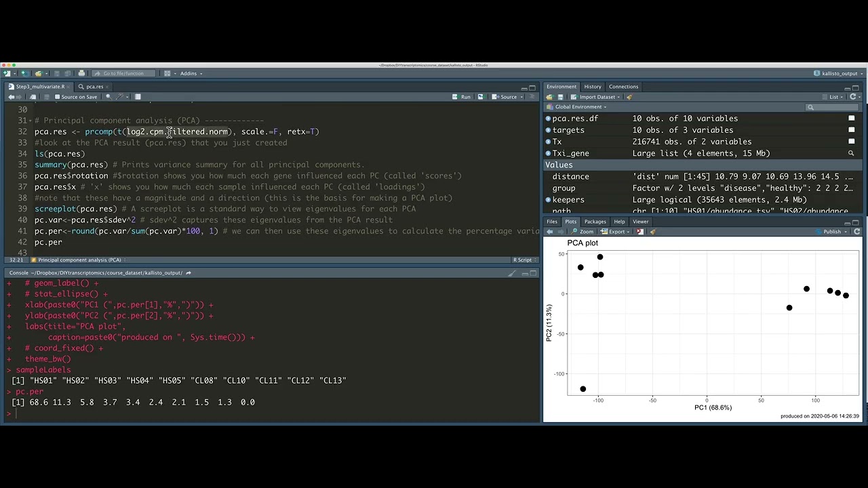Expand the keepers value details
This screenshot has height=488, width=868.
point(548,200)
